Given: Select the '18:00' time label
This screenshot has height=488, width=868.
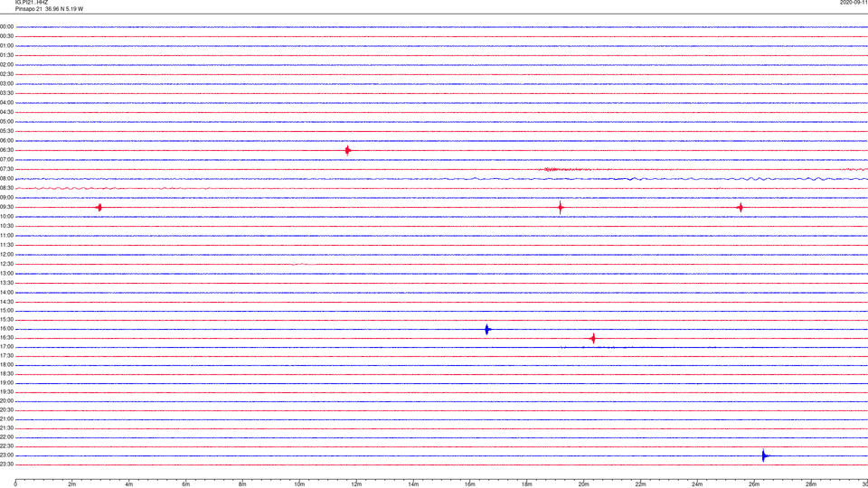Looking at the screenshot, I should click(7, 364).
